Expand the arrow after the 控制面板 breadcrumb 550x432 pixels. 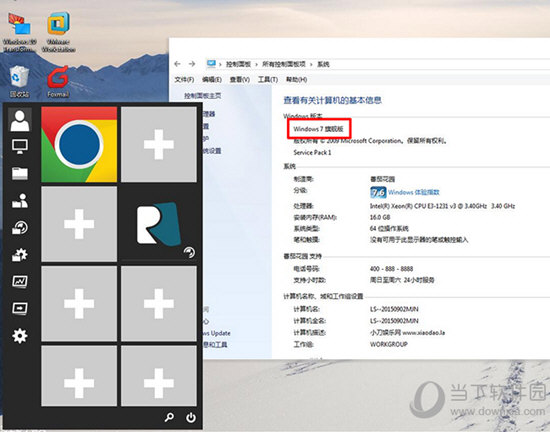(256, 64)
